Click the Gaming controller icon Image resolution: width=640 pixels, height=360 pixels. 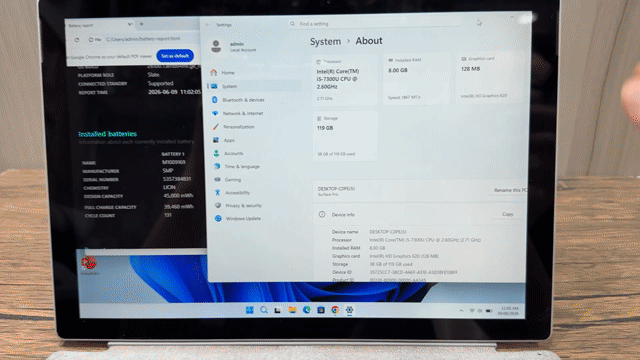(218, 179)
